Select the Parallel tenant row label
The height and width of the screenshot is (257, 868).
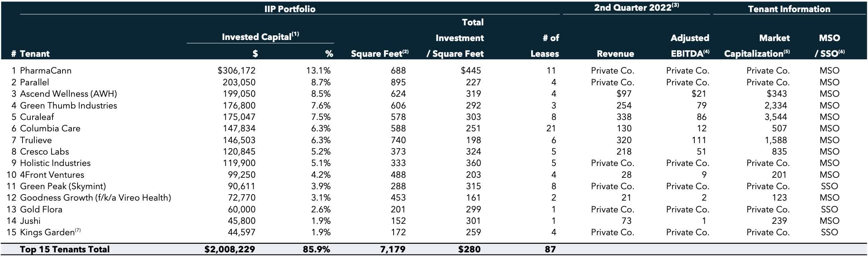pyautogui.click(x=34, y=82)
